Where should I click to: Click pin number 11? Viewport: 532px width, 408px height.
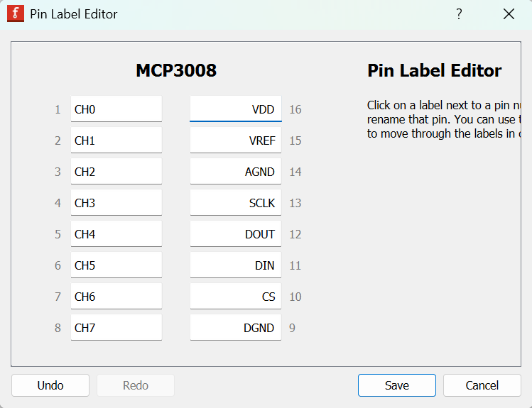pyautogui.click(x=295, y=265)
